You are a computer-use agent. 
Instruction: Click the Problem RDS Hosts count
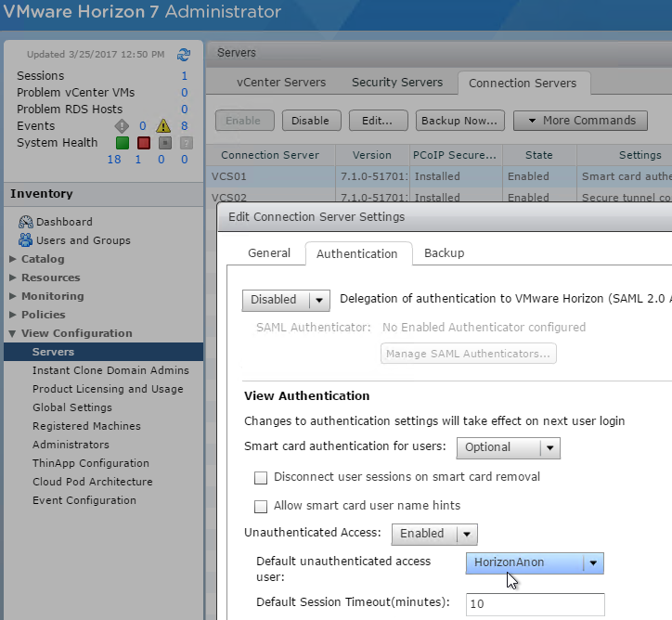(185, 110)
